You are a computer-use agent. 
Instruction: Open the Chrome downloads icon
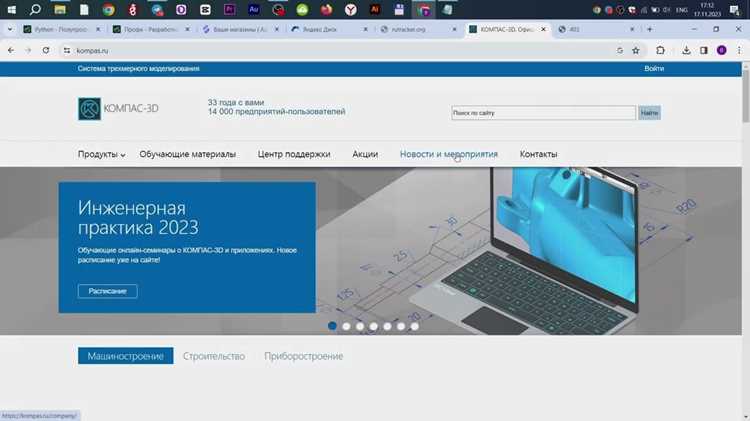click(686, 50)
